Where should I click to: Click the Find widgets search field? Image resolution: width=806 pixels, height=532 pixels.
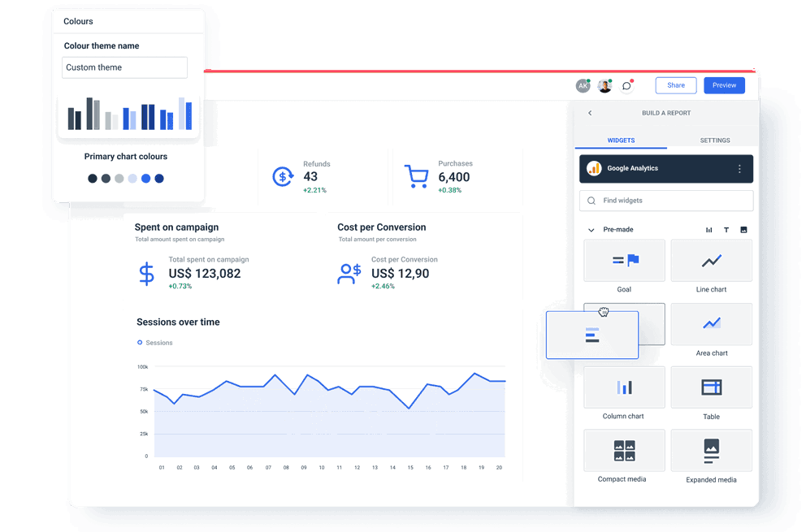click(x=666, y=201)
